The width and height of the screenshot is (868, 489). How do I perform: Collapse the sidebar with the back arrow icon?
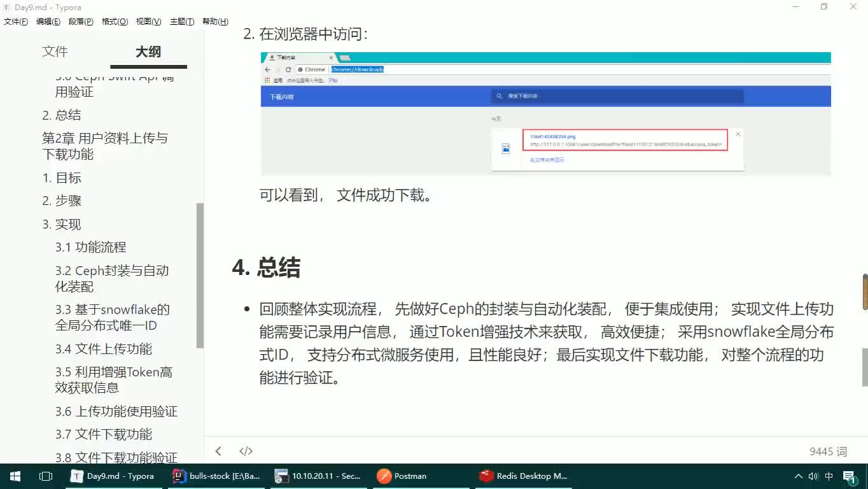[218, 451]
